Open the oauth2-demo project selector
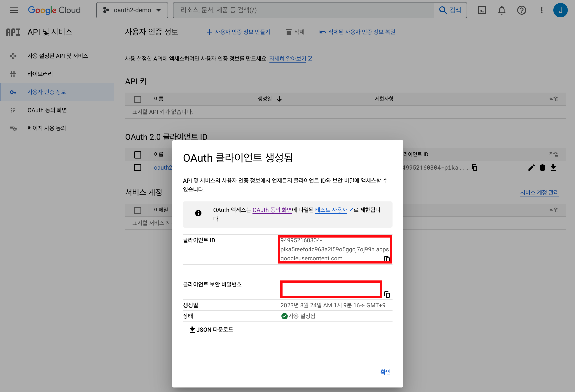The height and width of the screenshot is (392, 575). tap(132, 10)
